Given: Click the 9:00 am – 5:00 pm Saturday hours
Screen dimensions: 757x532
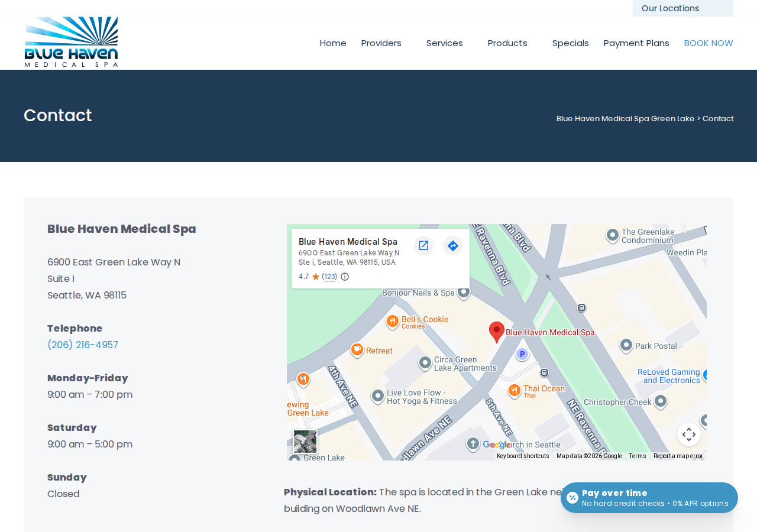Looking at the screenshot, I should (x=90, y=444).
